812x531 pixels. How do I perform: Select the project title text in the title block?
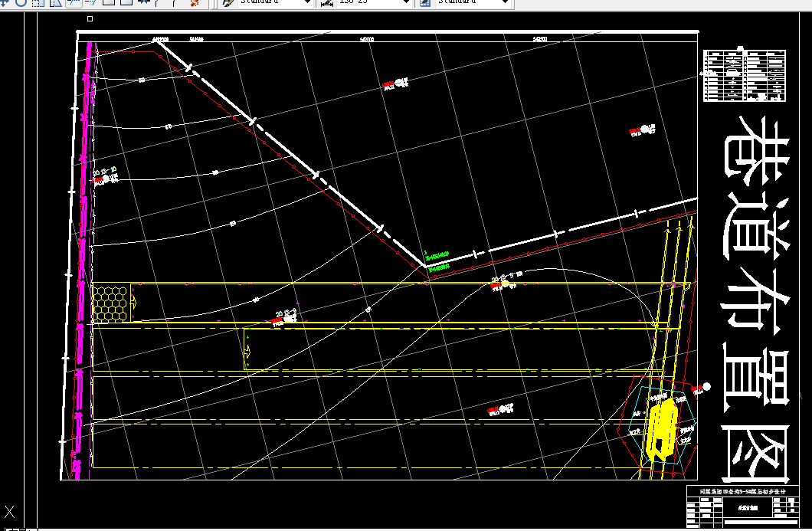pyautogui.click(x=742, y=491)
